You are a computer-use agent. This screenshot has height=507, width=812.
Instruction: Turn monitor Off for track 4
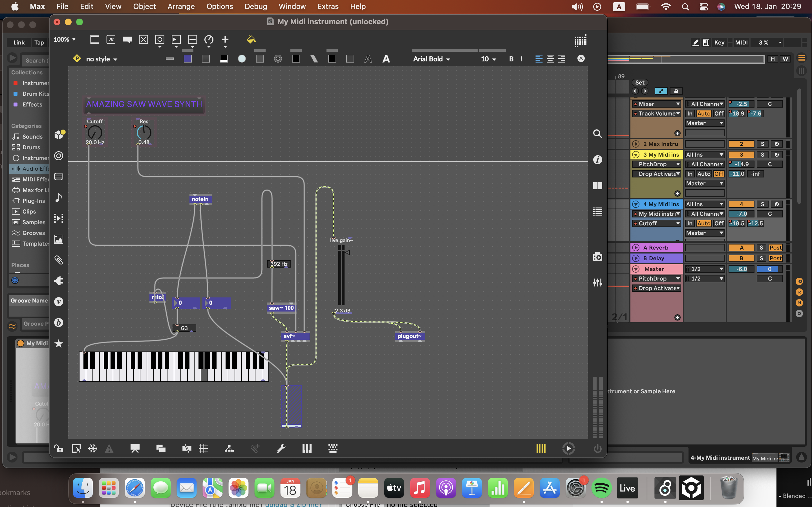[x=718, y=223]
